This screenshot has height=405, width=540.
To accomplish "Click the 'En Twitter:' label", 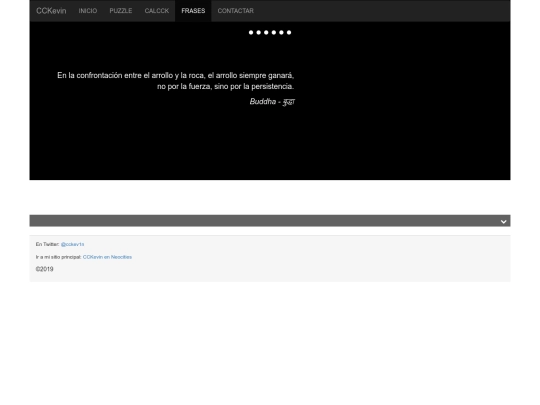I will point(48,244).
